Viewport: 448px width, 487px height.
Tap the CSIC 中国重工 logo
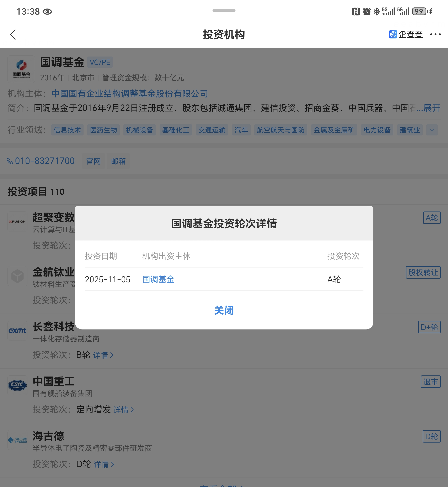point(17,385)
